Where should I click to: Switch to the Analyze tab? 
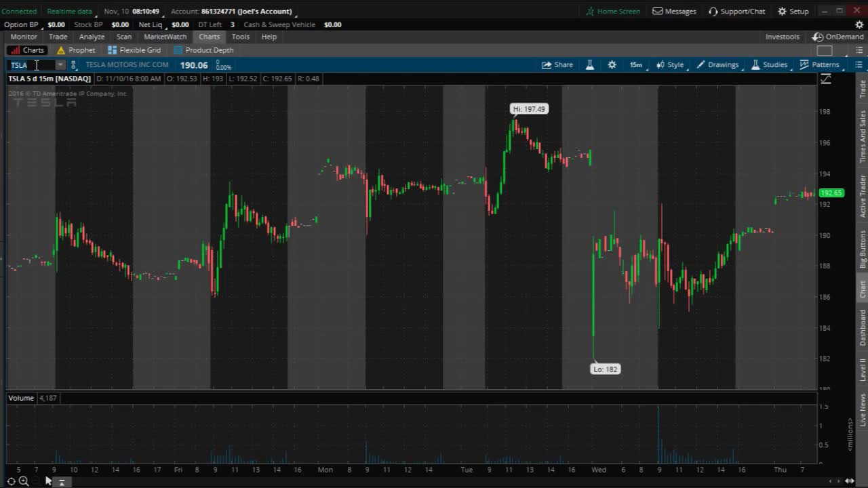92,37
